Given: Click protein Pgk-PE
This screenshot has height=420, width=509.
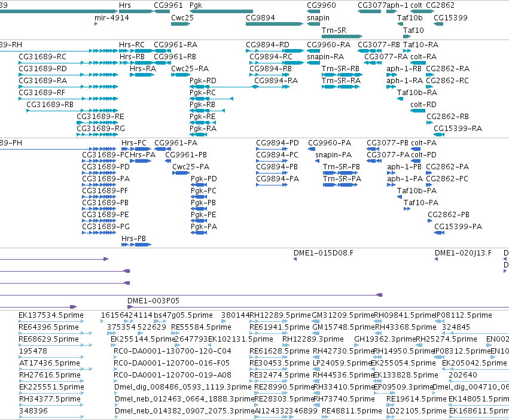Looking at the screenshot, I should (x=203, y=215).
